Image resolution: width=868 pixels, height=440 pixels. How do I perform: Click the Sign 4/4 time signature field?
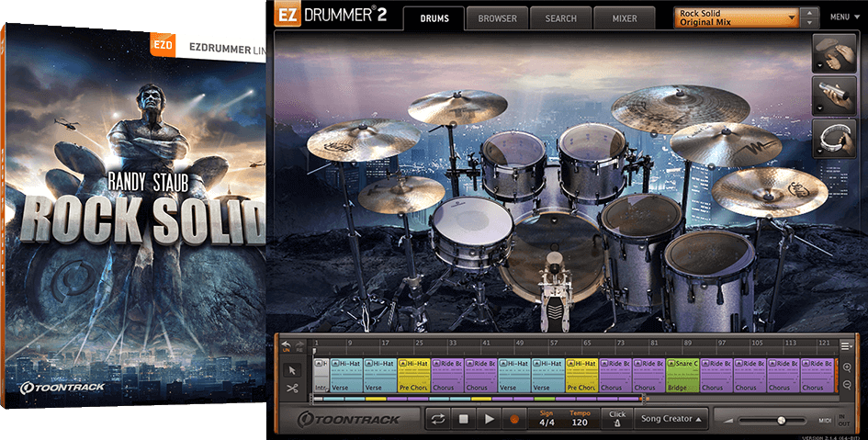click(x=547, y=419)
